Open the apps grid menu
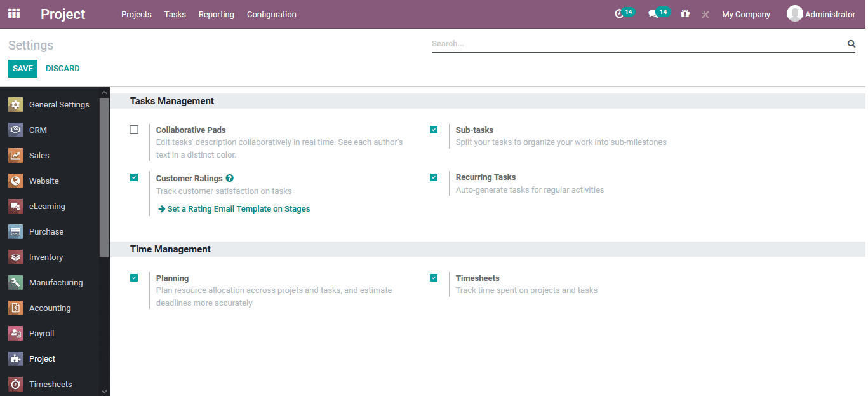868x396 pixels. coord(13,13)
